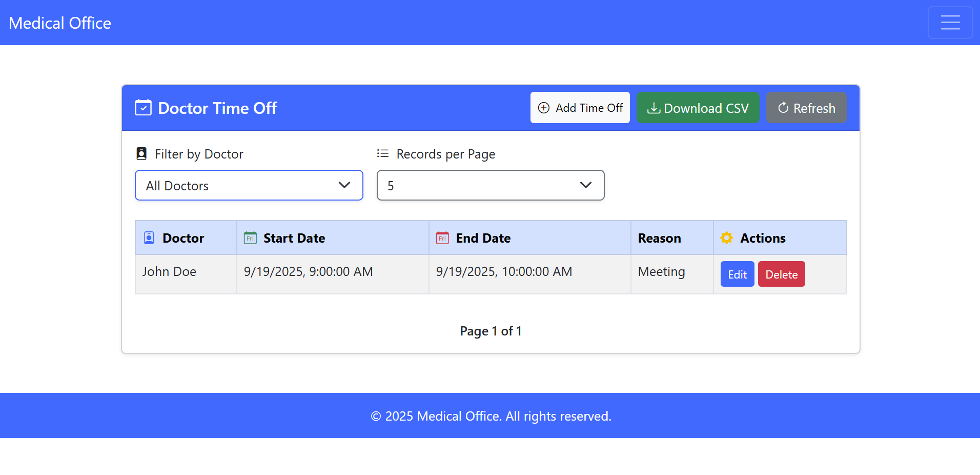Click the list icon beside Records per Page
The width and height of the screenshot is (980, 475).
(x=383, y=153)
